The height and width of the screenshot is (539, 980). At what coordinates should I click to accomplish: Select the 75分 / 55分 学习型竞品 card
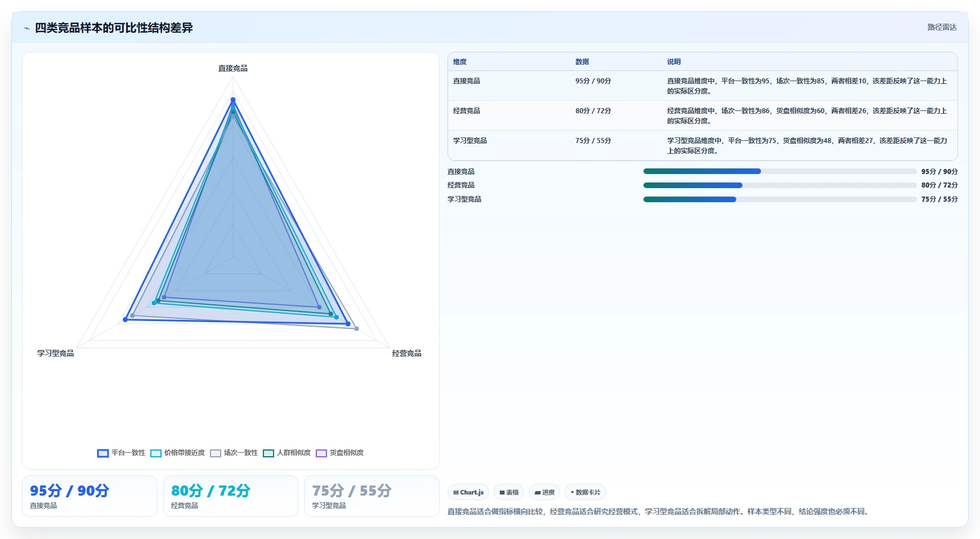point(372,496)
